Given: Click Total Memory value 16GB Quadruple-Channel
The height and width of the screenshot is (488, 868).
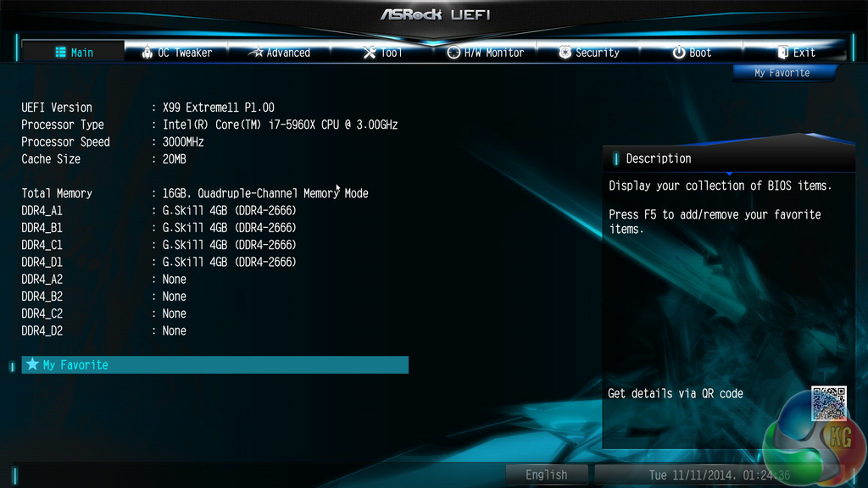Looking at the screenshot, I should pos(265,193).
